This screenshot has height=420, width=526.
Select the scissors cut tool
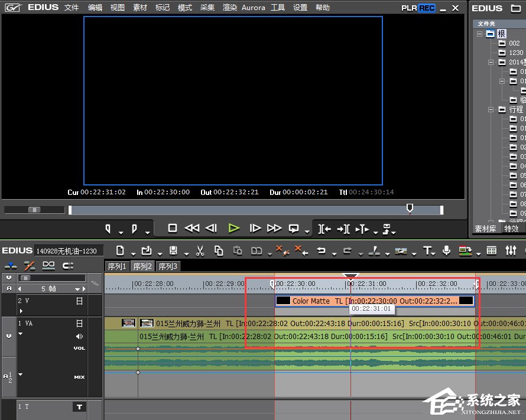(x=200, y=250)
